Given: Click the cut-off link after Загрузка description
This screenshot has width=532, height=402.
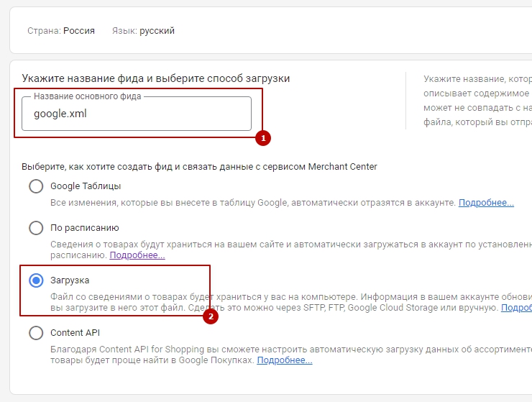Looking at the screenshot, I should 516,308.
